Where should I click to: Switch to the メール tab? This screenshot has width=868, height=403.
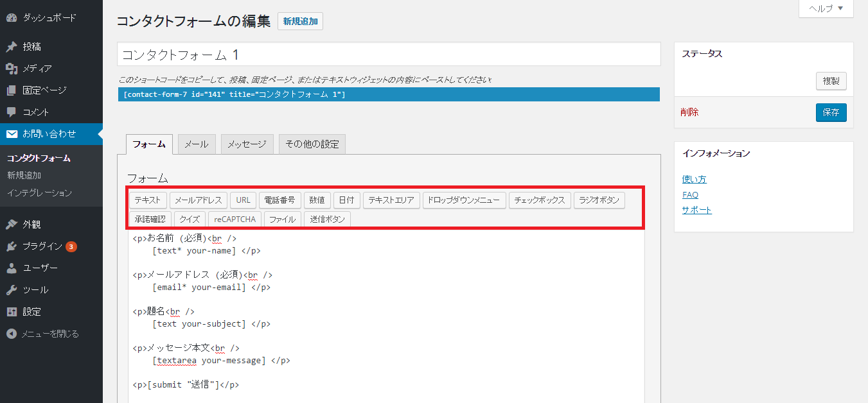point(196,144)
